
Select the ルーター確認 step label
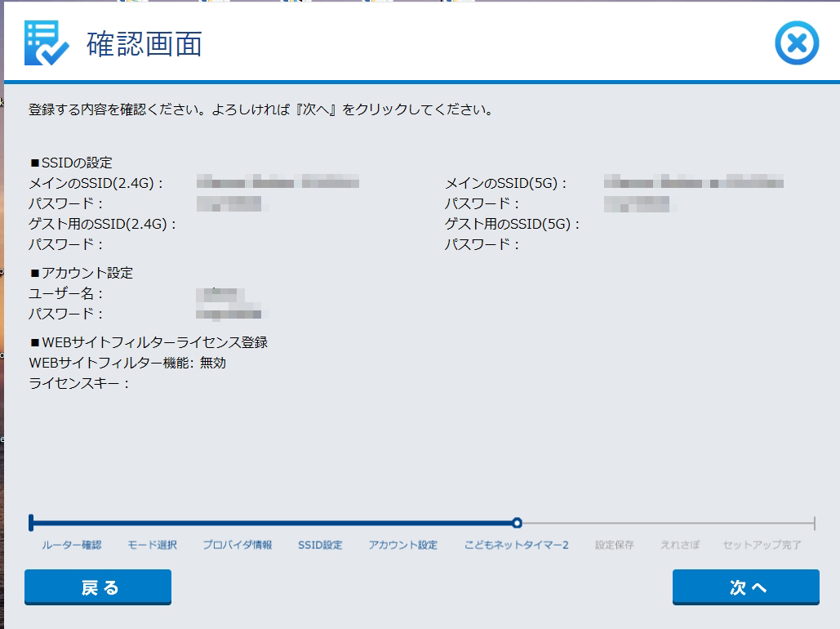tap(72, 545)
